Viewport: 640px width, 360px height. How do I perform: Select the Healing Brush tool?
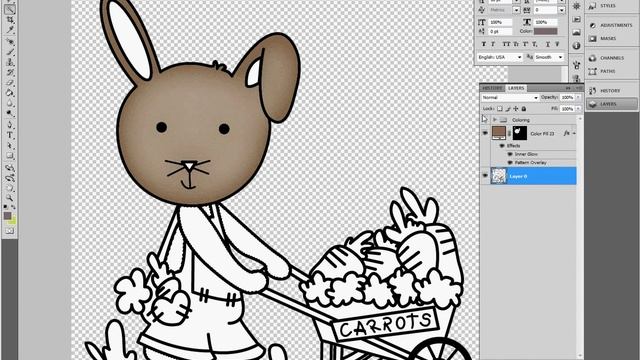tap(10, 41)
